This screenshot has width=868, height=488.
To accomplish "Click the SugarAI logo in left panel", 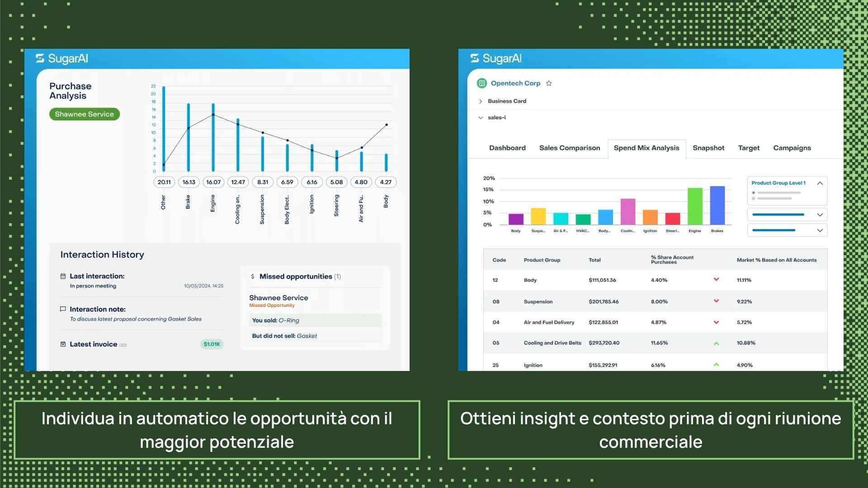I will (62, 59).
